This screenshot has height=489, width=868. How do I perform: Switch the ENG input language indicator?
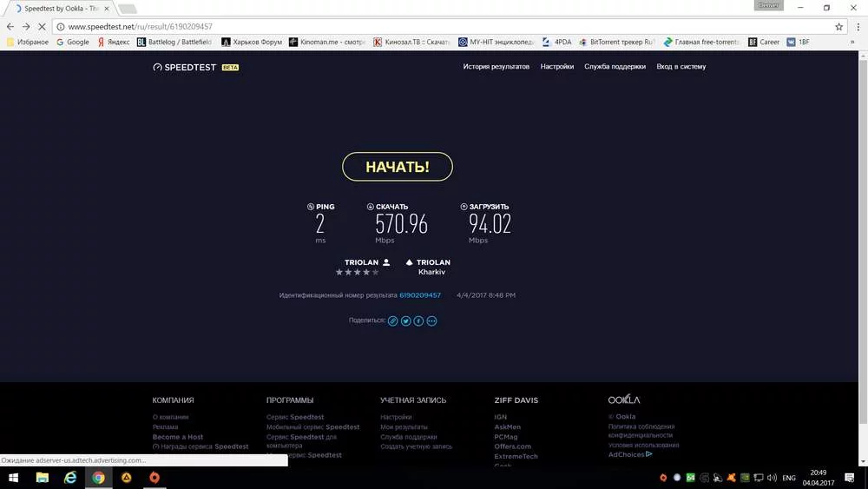(789, 478)
